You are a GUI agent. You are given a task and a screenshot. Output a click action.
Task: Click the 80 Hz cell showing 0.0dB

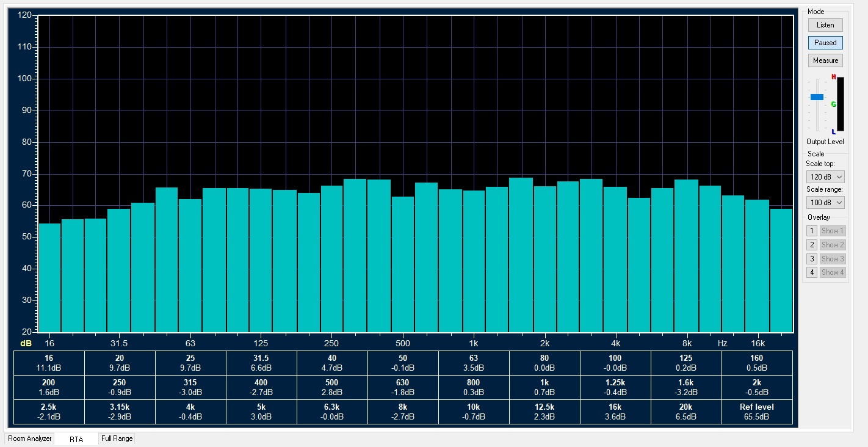point(544,363)
